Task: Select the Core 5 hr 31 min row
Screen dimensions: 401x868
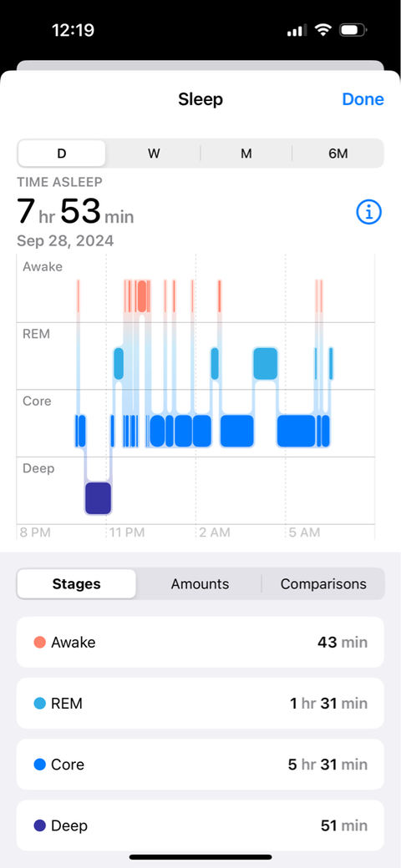Action: pos(200,765)
